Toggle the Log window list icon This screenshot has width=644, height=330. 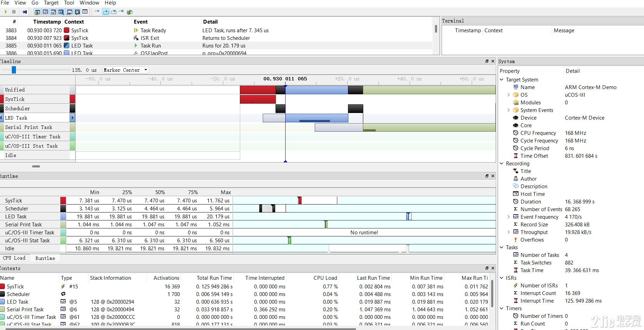(x=85, y=12)
